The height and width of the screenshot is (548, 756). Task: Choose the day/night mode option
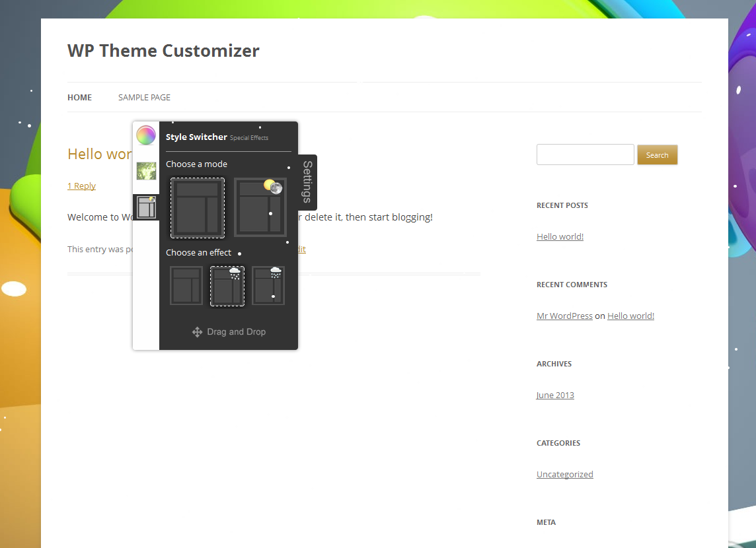[x=260, y=207]
